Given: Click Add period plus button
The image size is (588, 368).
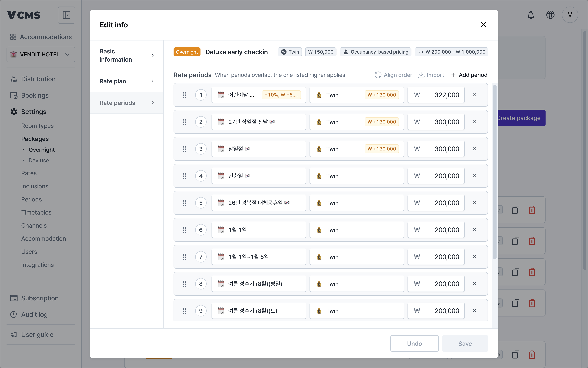Looking at the screenshot, I should (x=469, y=75).
